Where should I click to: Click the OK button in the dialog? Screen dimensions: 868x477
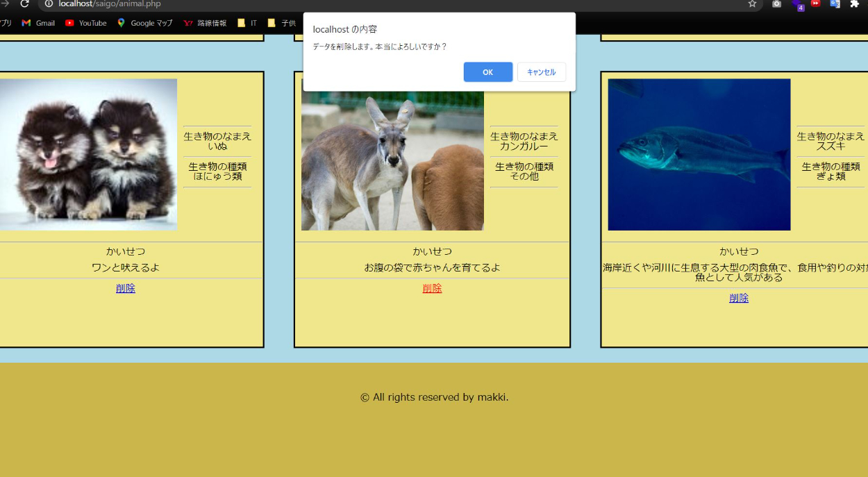coord(487,72)
